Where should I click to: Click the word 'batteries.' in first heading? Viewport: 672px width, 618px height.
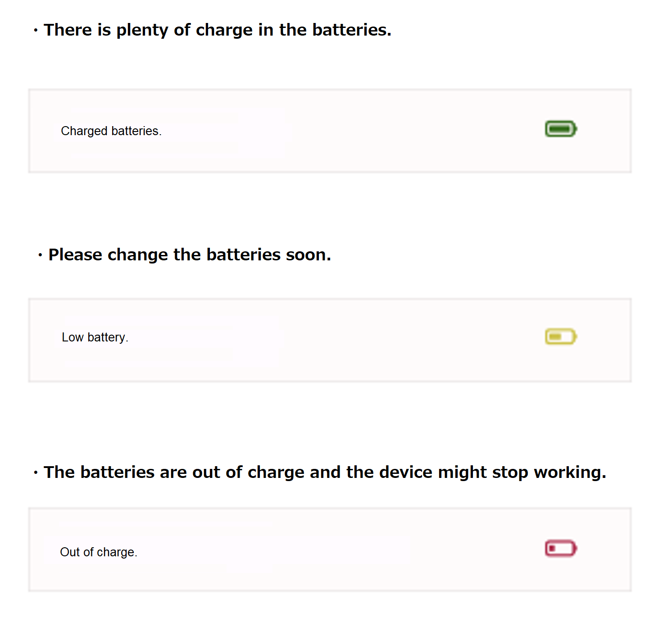352,30
